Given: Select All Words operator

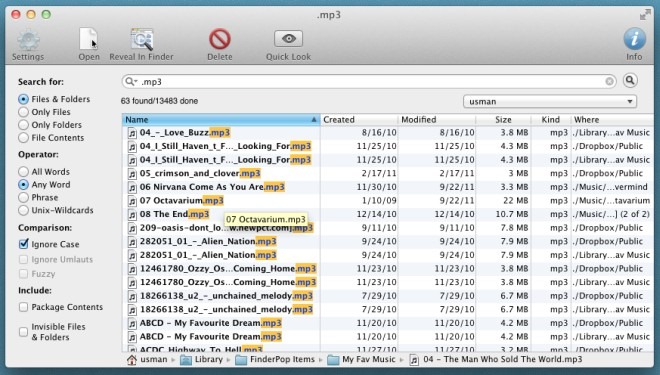Looking at the screenshot, I should (24, 172).
